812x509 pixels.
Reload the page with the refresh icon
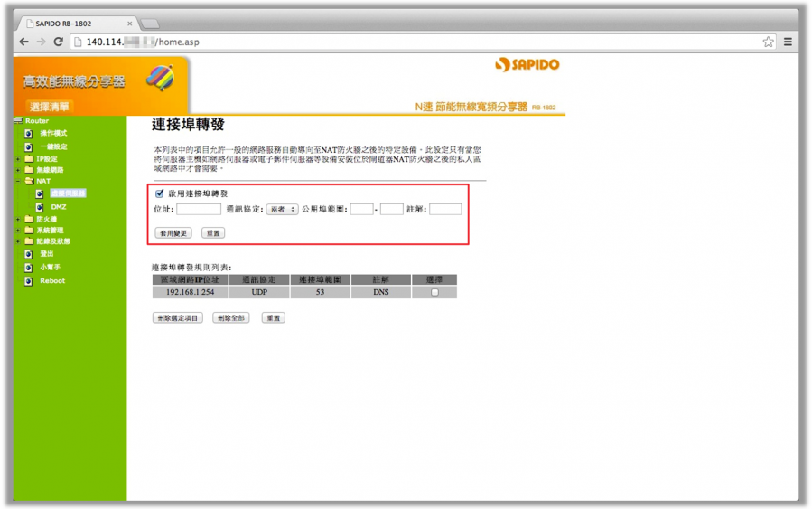click(59, 42)
